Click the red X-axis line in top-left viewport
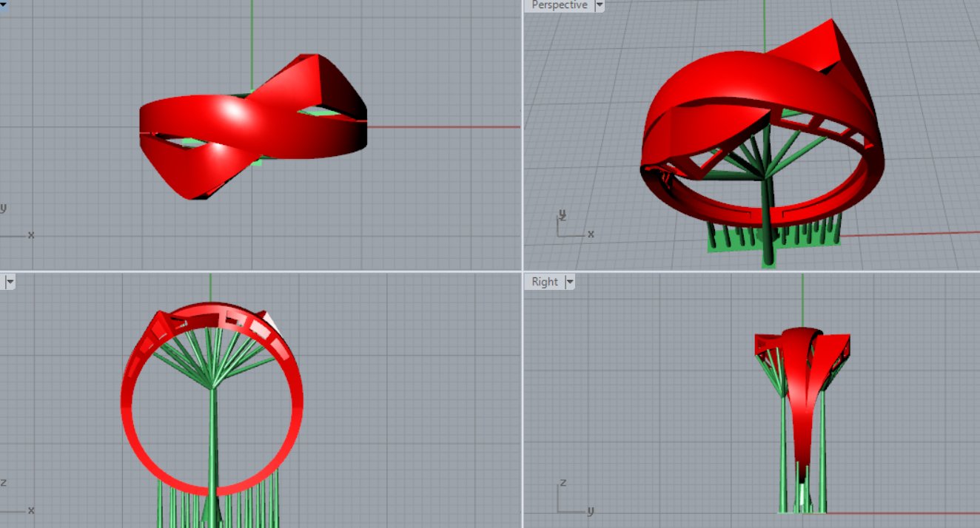The height and width of the screenshot is (528, 980). coord(444,127)
